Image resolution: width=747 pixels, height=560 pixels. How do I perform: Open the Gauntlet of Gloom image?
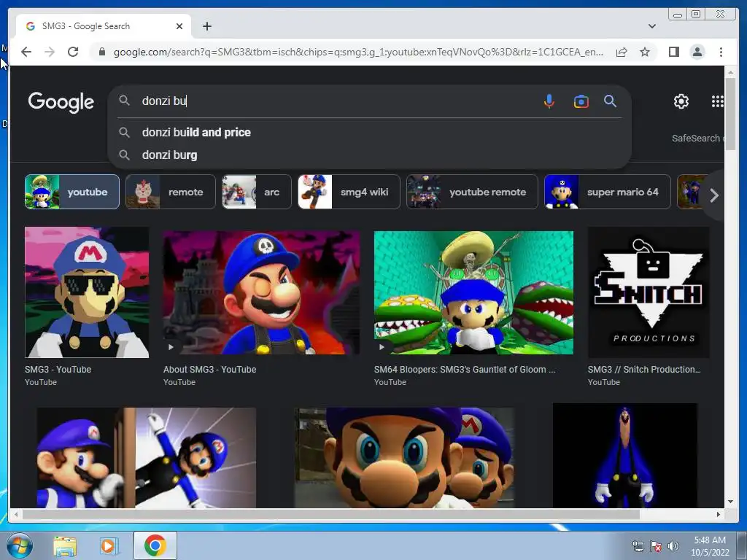click(473, 292)
